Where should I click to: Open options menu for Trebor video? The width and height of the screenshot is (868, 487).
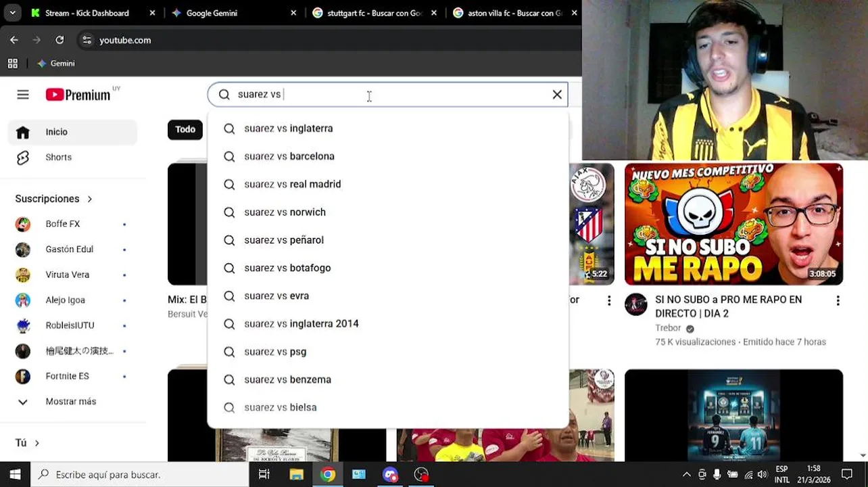[838, 300]
